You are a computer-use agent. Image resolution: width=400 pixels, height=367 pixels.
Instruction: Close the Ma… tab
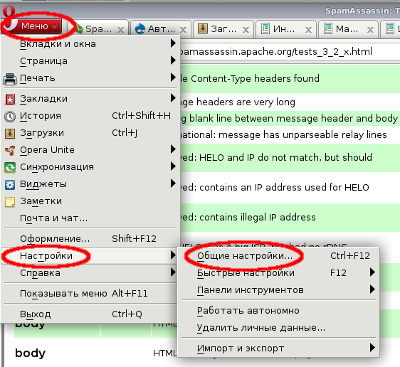pos(370,30)
